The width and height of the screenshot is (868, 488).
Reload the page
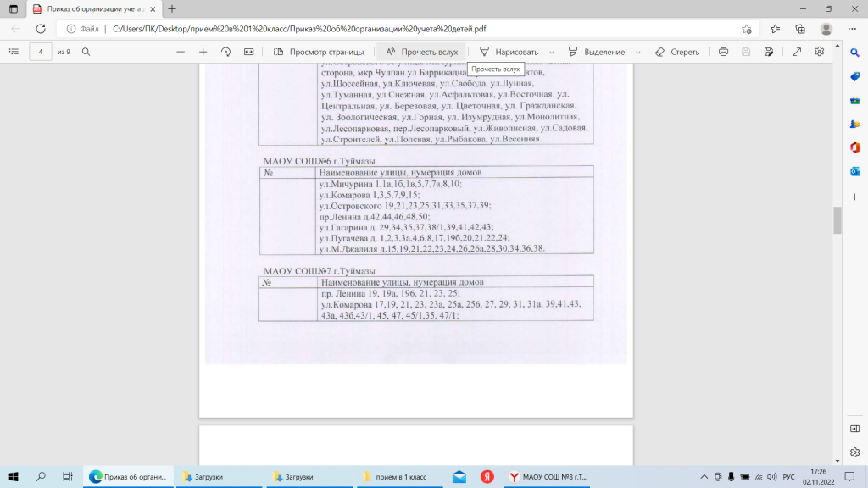[41, 29]
